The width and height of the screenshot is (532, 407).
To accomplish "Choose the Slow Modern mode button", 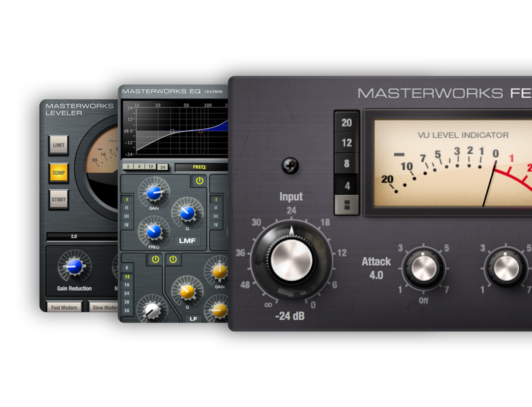I will point(104,307).
